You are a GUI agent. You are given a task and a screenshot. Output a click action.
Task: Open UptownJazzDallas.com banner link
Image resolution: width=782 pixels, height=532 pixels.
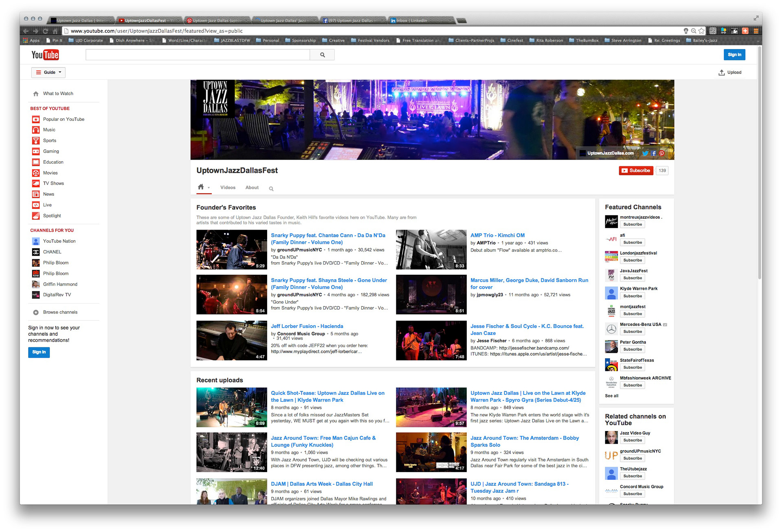tap(610, 153)
